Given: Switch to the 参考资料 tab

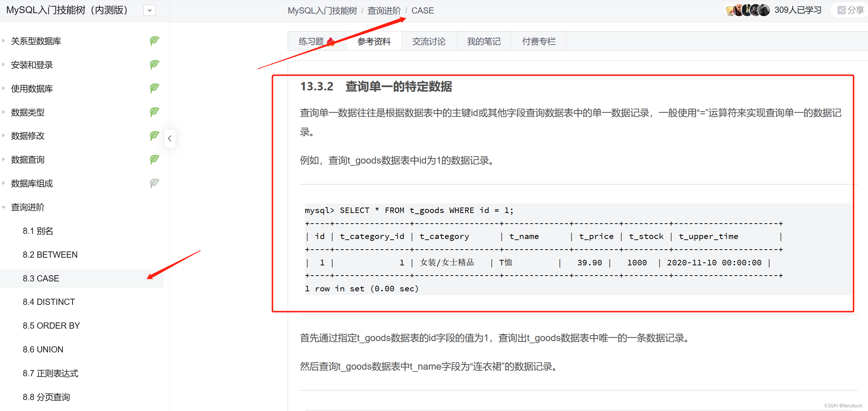Looking at the screenshot, I should [x=374, y=41].
